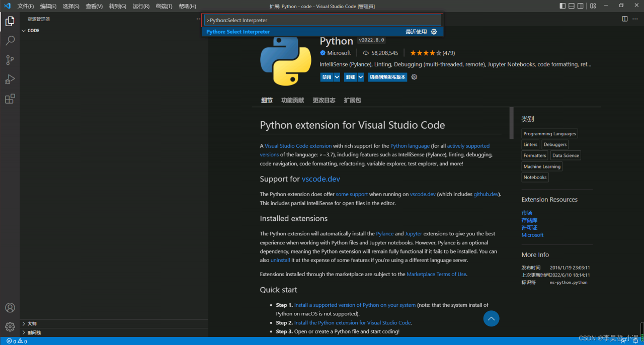
Task: Split the editor to the right
Action: 625,19
